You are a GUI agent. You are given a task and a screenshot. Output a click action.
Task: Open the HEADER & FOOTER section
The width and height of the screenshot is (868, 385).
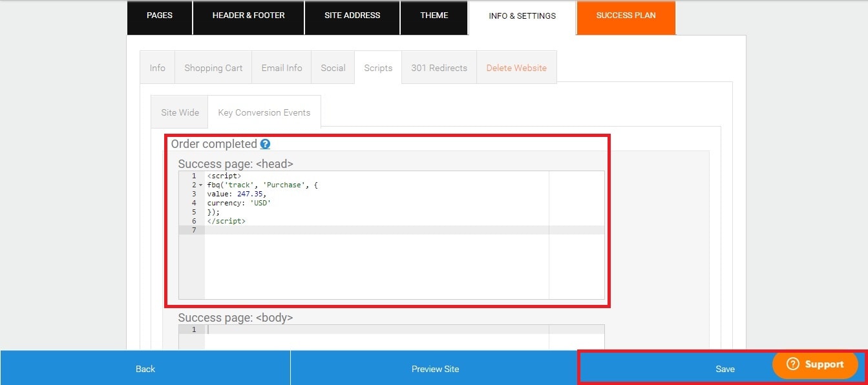tap(248, 15)
